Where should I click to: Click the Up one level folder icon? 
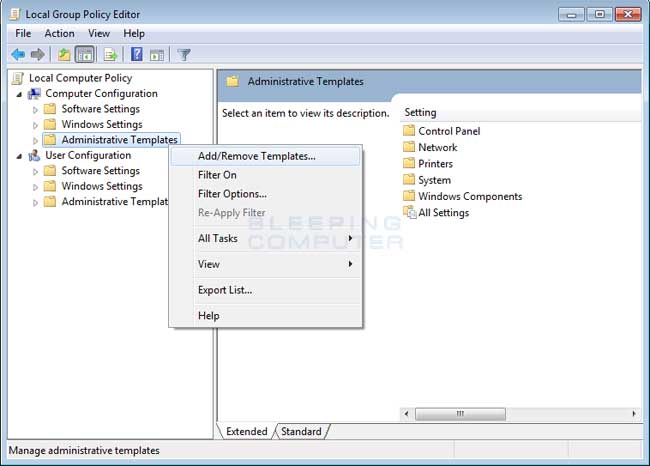[x=64, y=54]
